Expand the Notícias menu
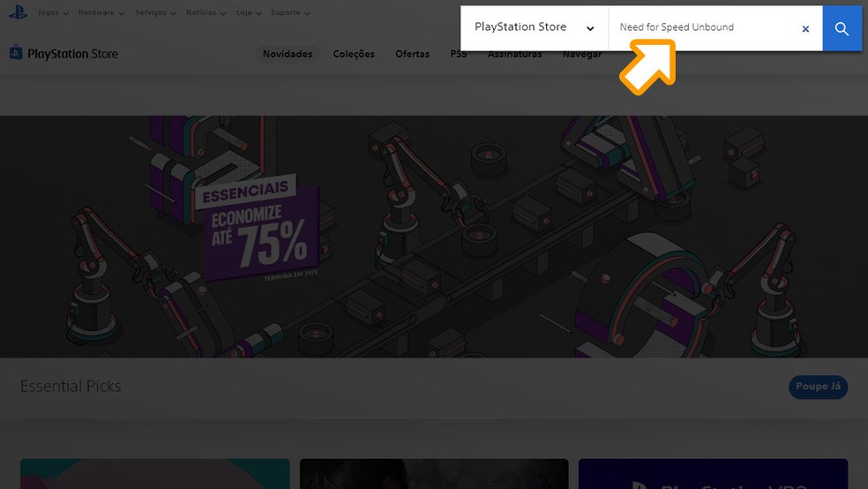This screenshot has height=489, width=868. click(x=206, y=13)
